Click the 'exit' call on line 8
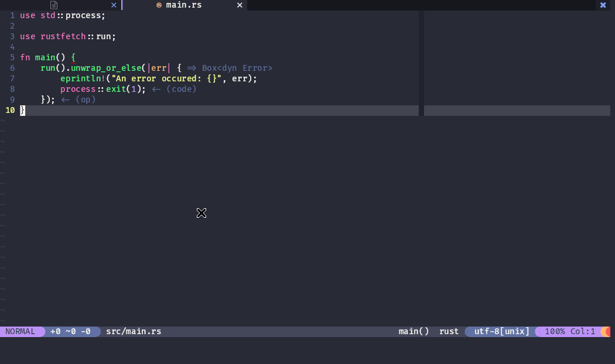 point(116,90)
